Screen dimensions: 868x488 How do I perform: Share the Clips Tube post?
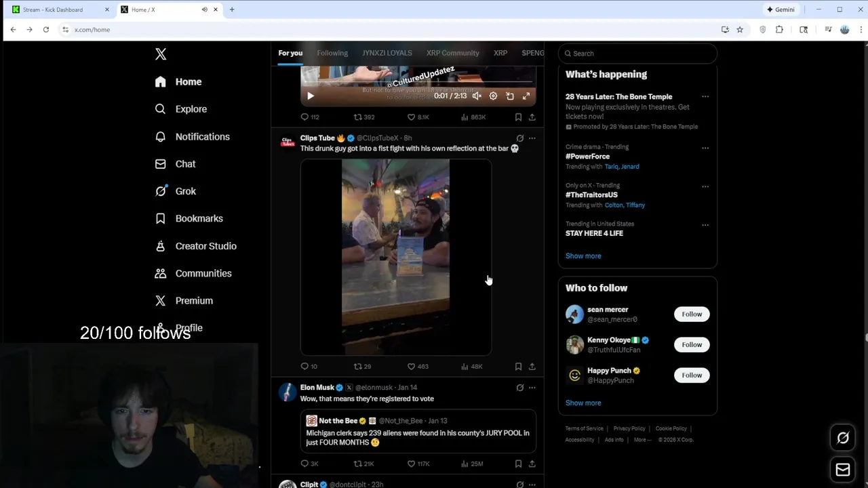point(532,367)
